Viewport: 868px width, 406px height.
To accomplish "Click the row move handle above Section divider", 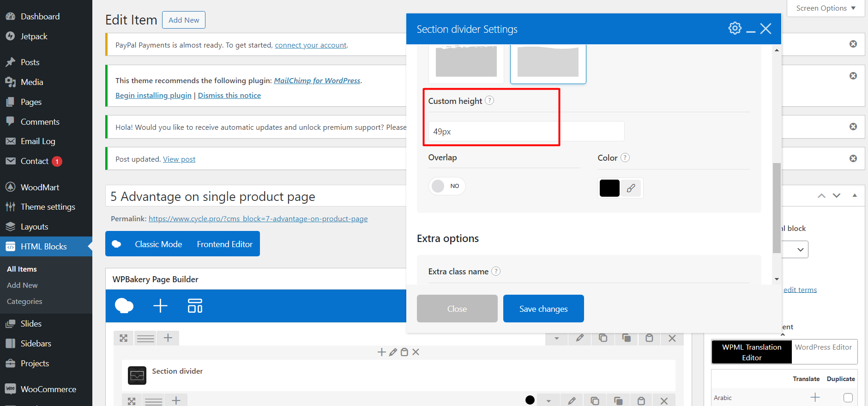I will tap(123, 338).
